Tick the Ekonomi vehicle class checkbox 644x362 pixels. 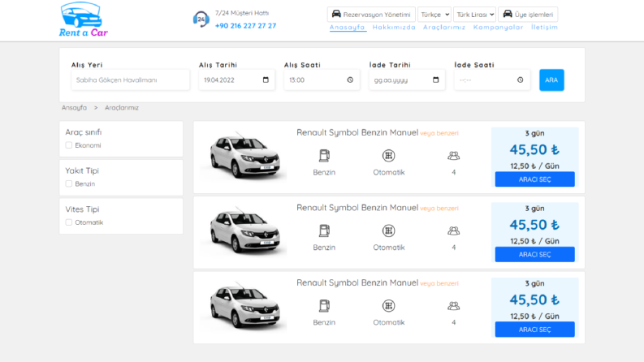coord(68,145)
